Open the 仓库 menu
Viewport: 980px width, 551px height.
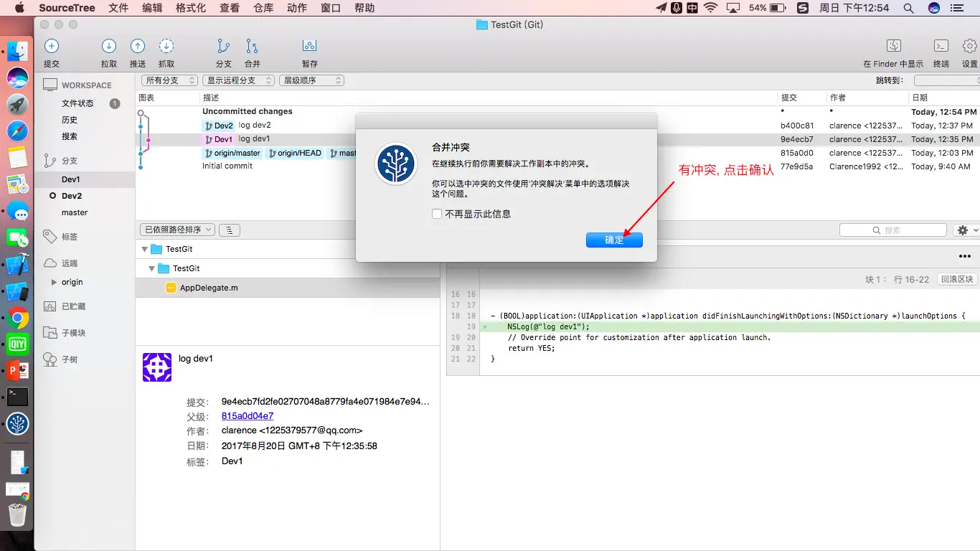(x=263, y=8)
